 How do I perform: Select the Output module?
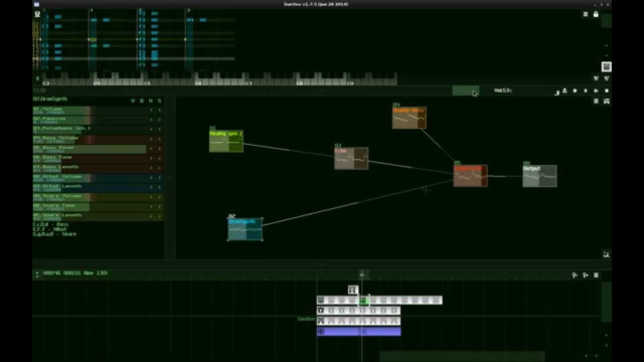pos(539,176)
